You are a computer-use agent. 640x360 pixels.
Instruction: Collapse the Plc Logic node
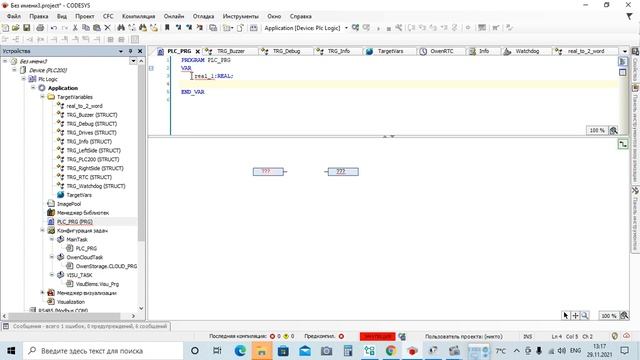[x=24, y=79]
